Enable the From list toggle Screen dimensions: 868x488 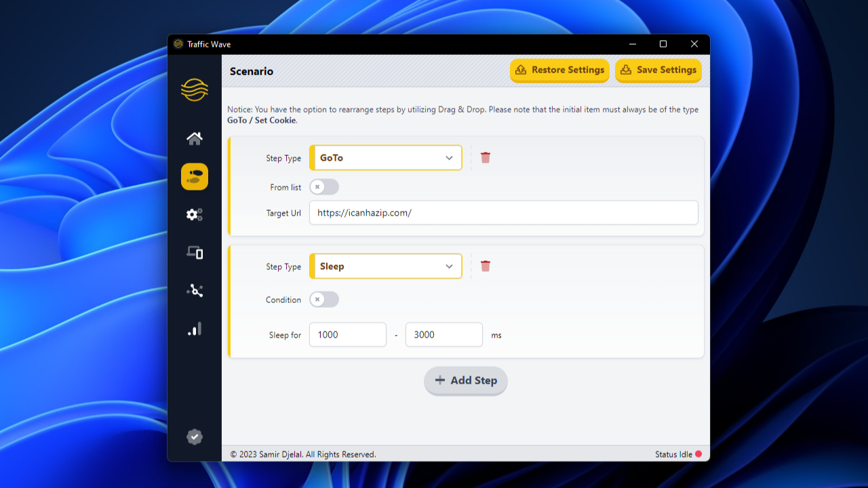pyautogui.click(x=323, y=186)
